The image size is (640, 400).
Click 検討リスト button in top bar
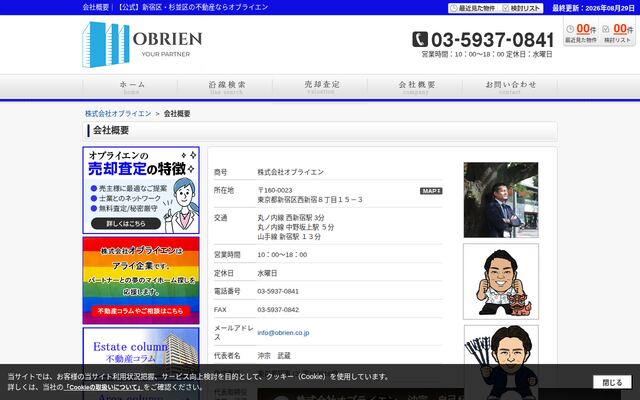coord(522,8)
